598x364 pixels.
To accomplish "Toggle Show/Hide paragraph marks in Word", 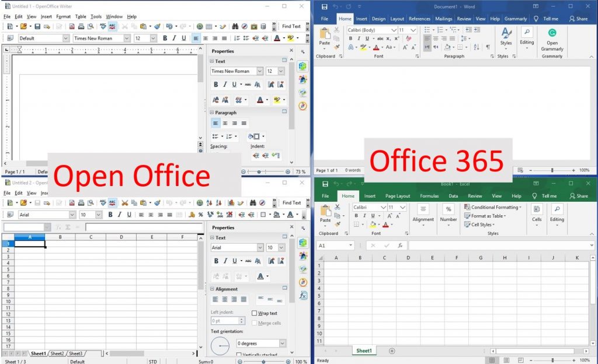I will pos(488,47).
